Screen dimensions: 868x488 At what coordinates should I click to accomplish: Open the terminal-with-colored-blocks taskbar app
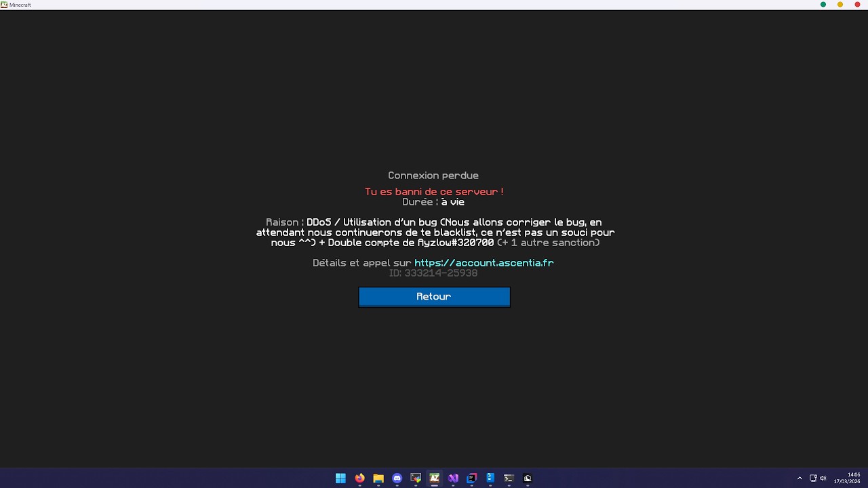(416, 478)
